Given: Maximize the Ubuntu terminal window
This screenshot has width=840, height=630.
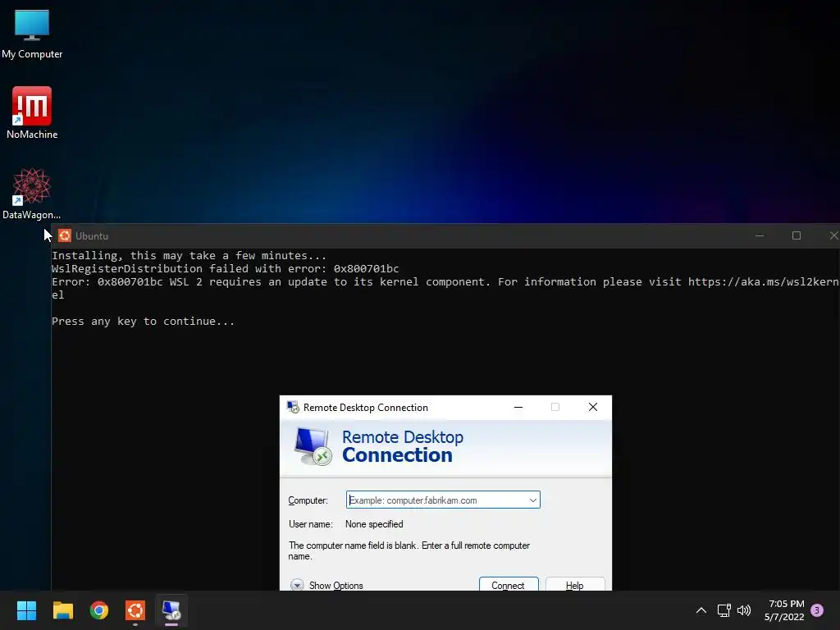Looking at the screenshot, I should pos(797,235).
